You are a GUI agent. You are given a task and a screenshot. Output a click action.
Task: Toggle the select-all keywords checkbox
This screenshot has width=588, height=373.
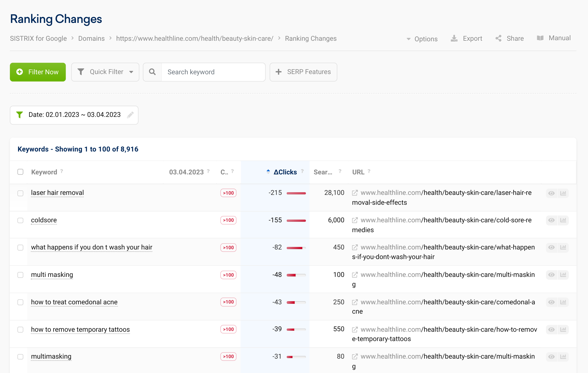20,172
